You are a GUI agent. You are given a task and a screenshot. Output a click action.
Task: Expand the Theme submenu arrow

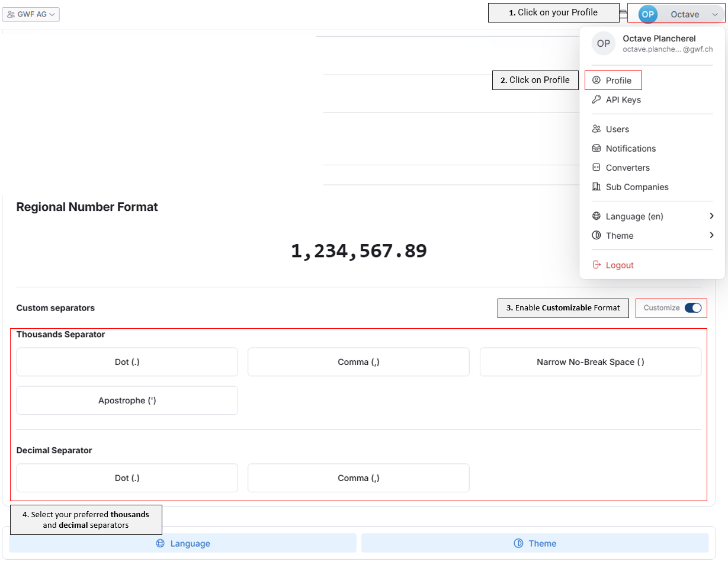point(711,235)
